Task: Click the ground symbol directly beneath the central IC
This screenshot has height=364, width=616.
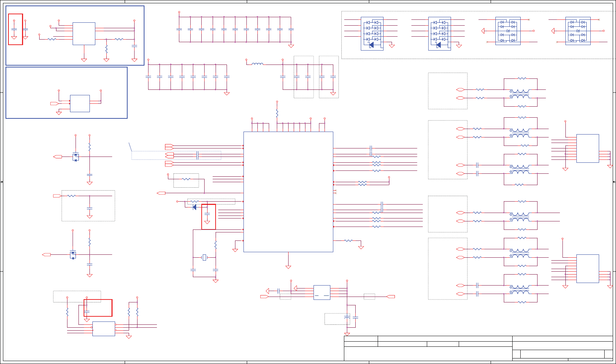Action: coord(288,267)
